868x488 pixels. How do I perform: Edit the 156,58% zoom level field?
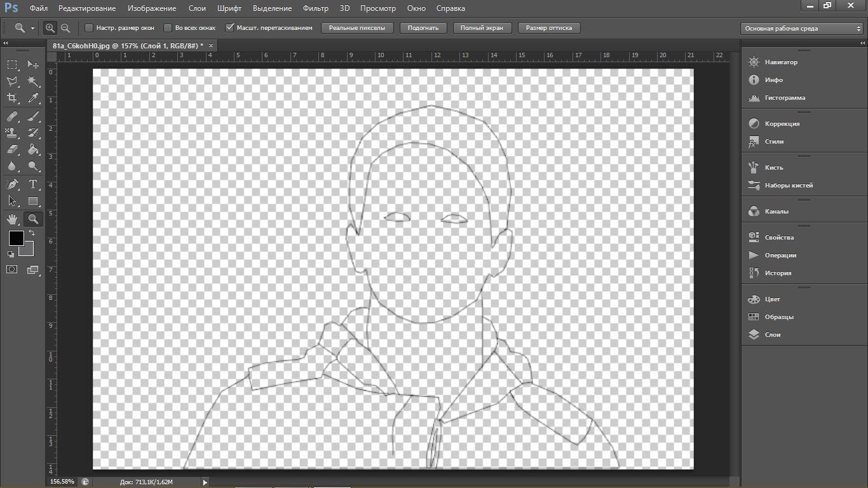[62, 482]
